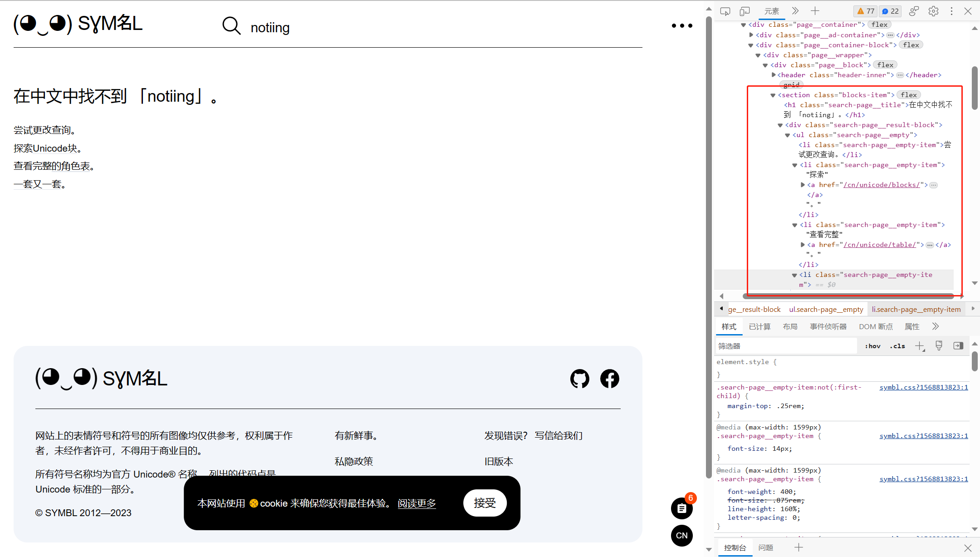Open the 事件侦听器 tab

(x=828, y=327)
